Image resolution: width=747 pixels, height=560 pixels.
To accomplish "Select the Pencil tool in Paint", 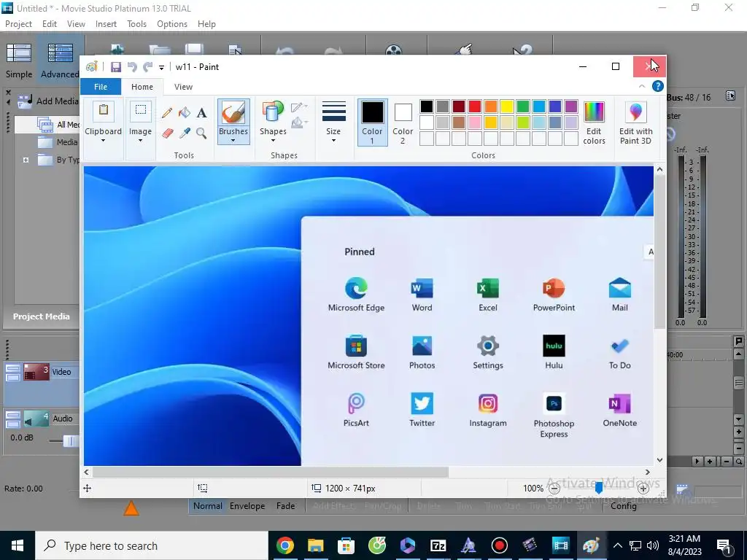I will coord(167,113).
